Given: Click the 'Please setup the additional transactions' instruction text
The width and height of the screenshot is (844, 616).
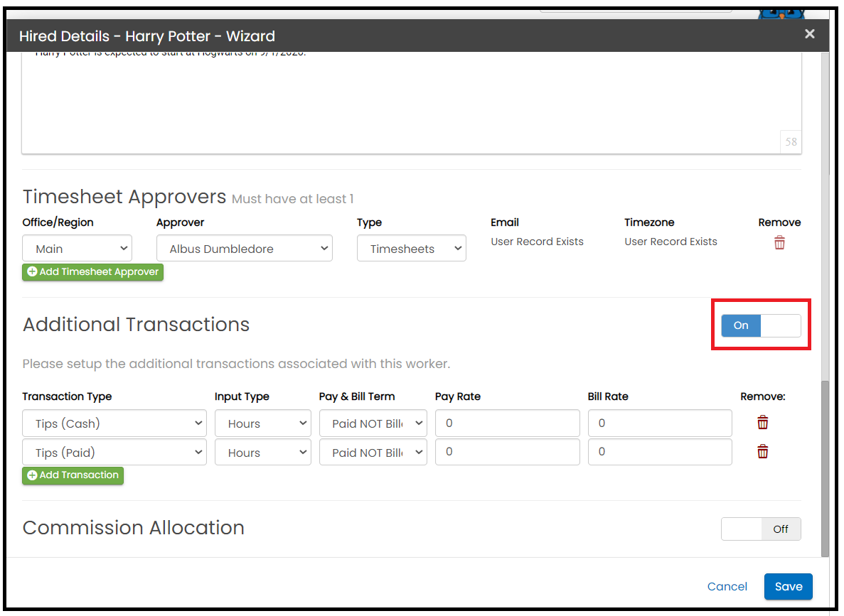Looking at the screenshot, I should pyautogui.click(x=236, y=364).
